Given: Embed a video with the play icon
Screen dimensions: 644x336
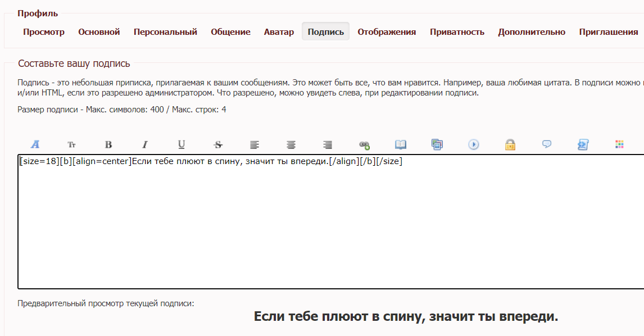Looking at the screenshot, I should point(474,144).
